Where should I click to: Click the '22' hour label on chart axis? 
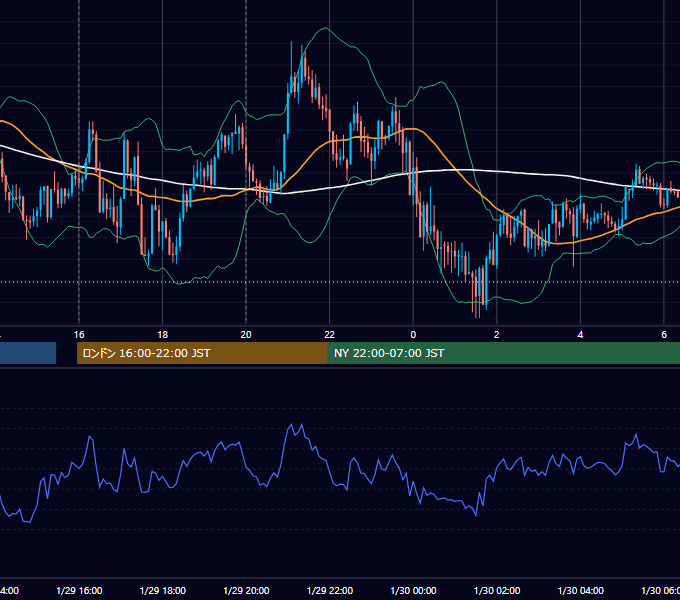[330, 335]
